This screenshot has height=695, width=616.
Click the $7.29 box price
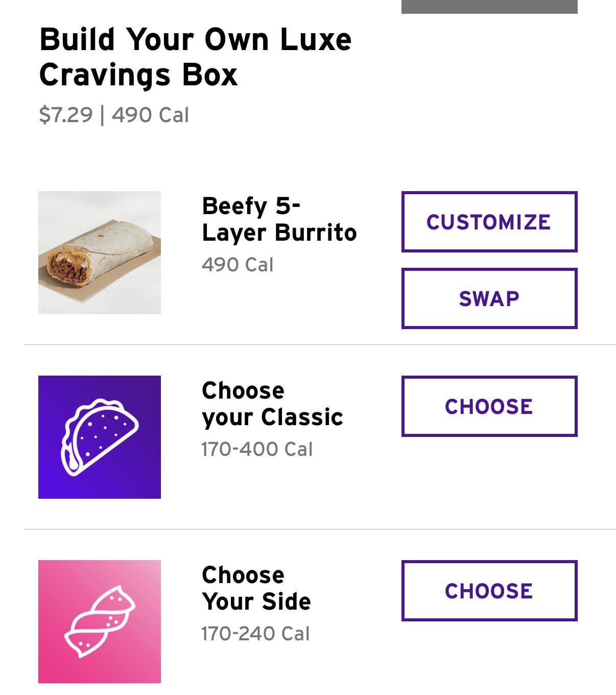pos(66,115)
